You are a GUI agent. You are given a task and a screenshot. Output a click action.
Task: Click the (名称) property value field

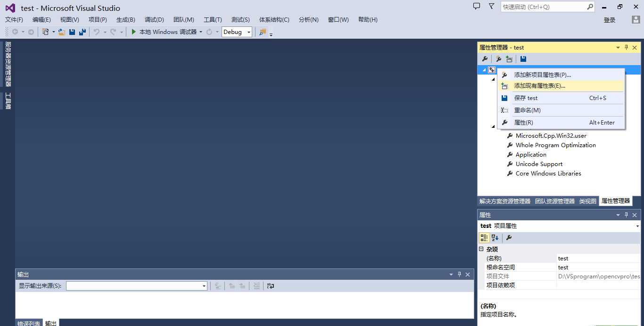point(599,259)
